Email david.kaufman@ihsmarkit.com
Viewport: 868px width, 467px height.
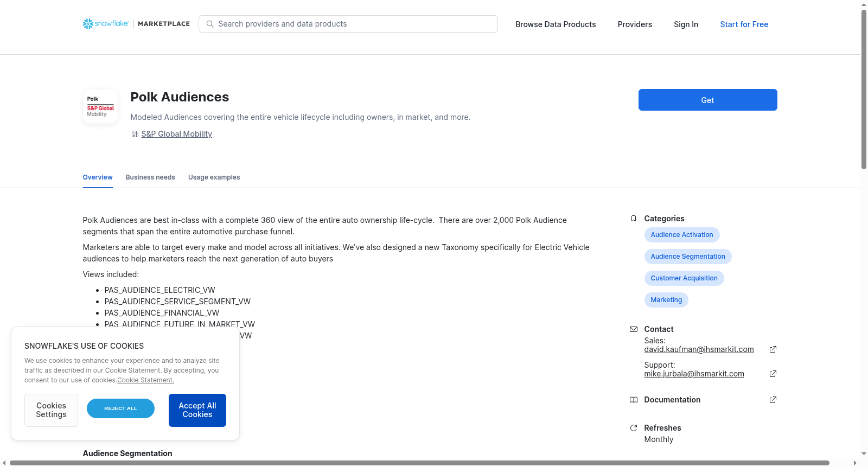[x=699, y=349]
